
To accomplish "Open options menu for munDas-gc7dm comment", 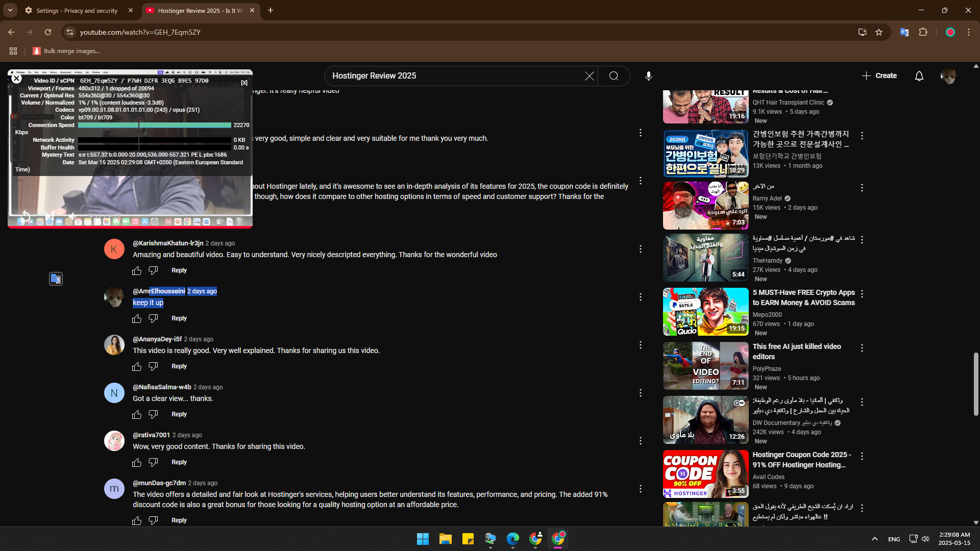I will pos(640,489).
